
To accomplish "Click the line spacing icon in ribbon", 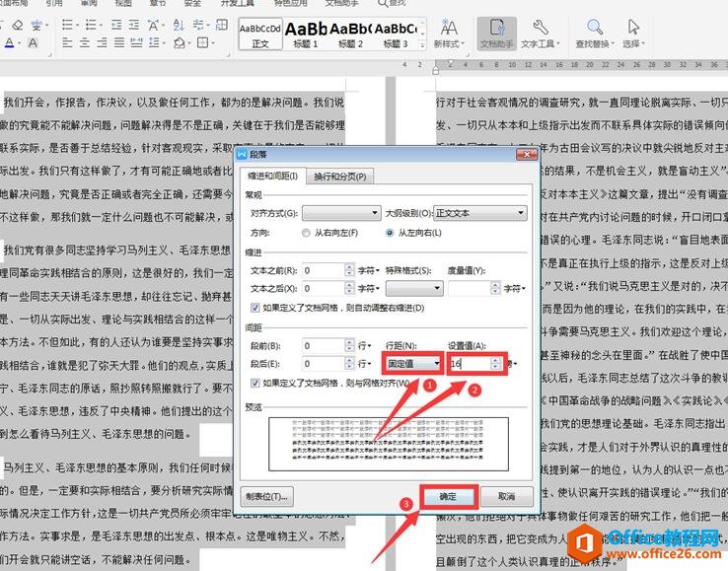I will click(155, 43).
